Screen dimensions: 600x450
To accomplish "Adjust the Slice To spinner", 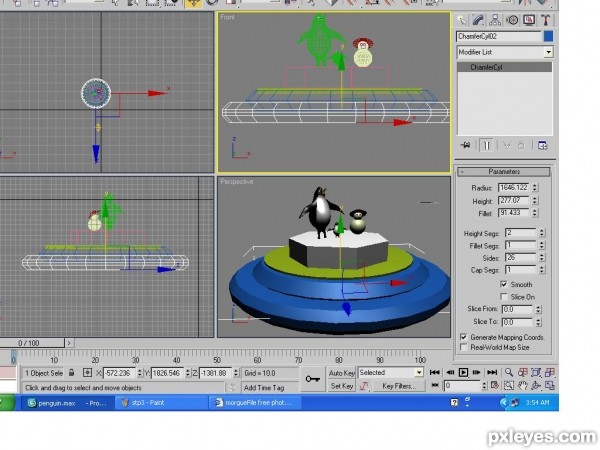I will click(x=538, y=322).
